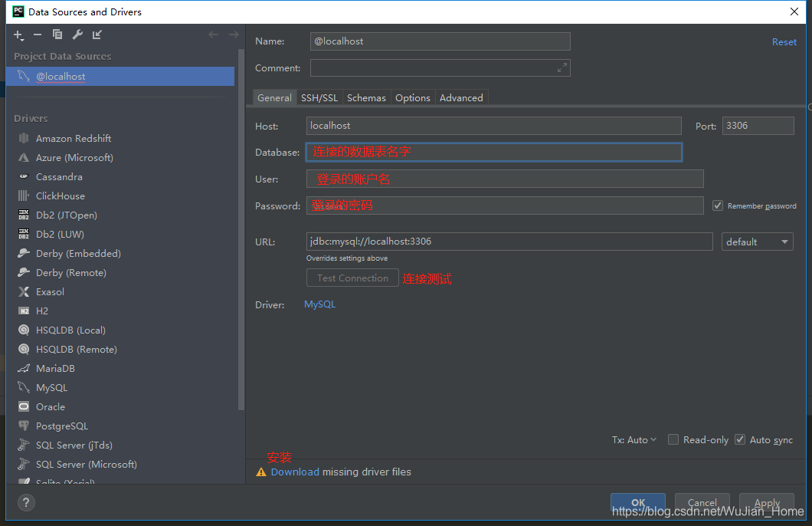Screen dimensions: 812x526
Task: Click the Db2 (JTOpen) driver icon
Action: [24, 215]
